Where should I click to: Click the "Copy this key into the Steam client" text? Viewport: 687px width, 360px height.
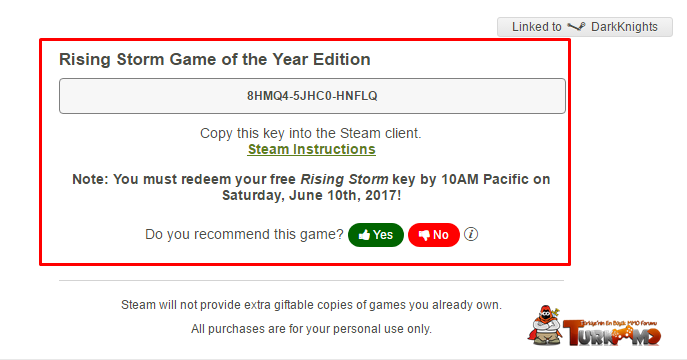tap(311, 133)
